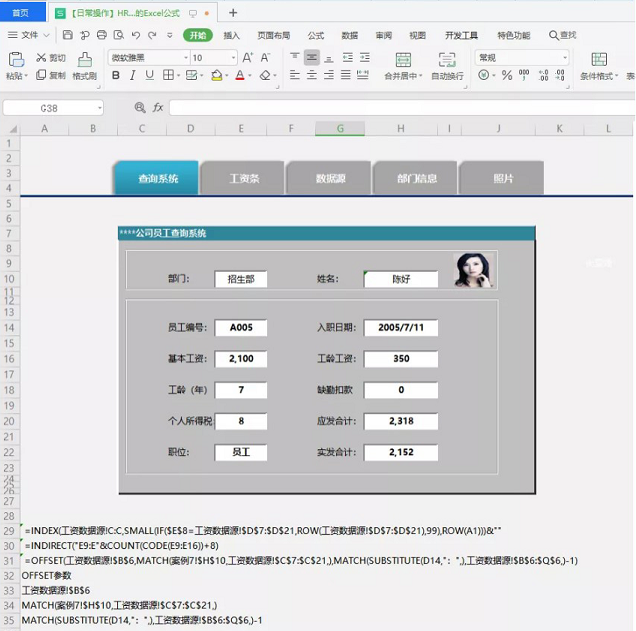636x631 pixels.
Task: Align text to bottom of cell
Action: (x=329, y=58)
